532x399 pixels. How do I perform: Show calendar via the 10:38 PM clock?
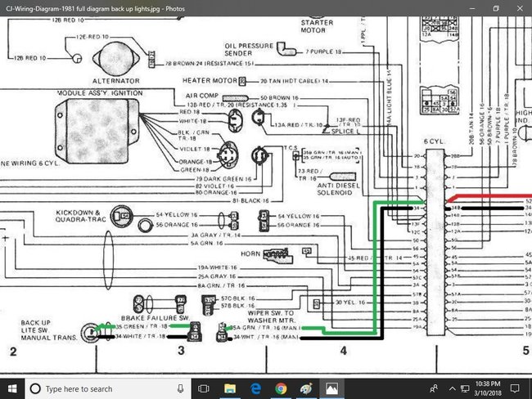(488, 388)
